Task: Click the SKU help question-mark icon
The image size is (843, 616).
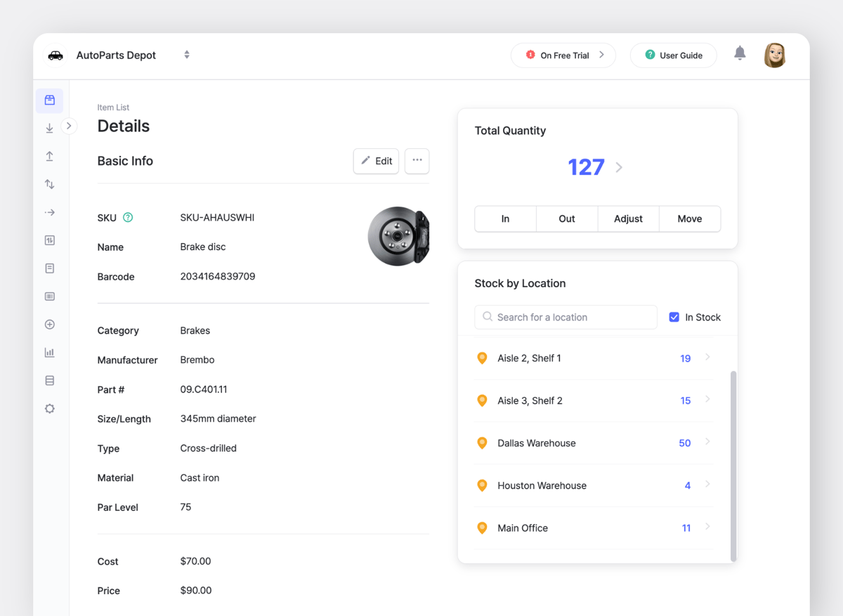Action: pyautogui.click(x=128, y=218)
